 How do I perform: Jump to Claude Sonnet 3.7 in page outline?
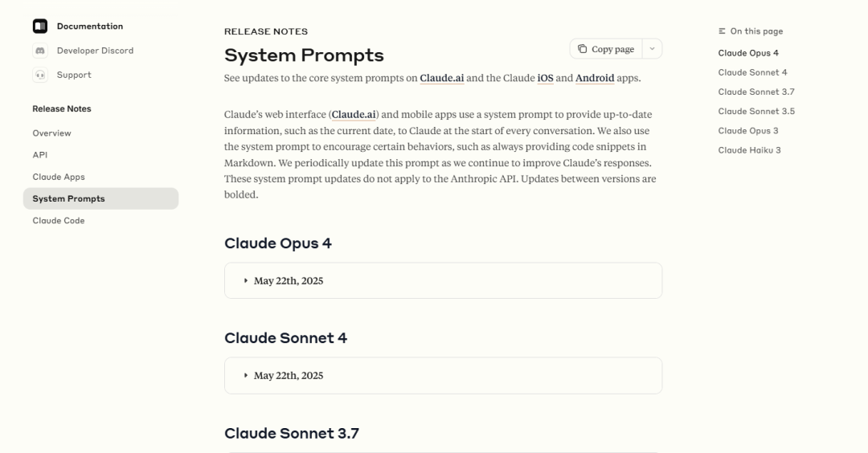point(756,92)
